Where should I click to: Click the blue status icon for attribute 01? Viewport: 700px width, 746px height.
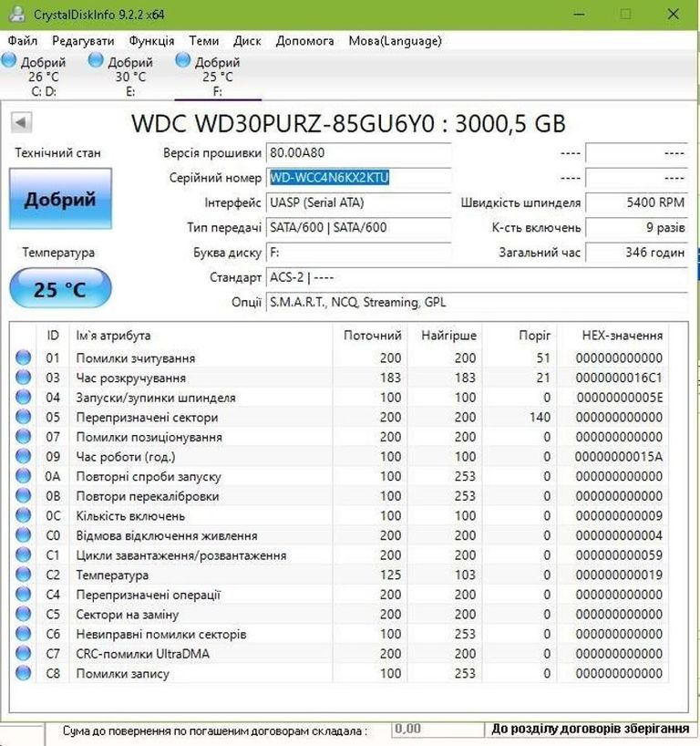point(24,358)
